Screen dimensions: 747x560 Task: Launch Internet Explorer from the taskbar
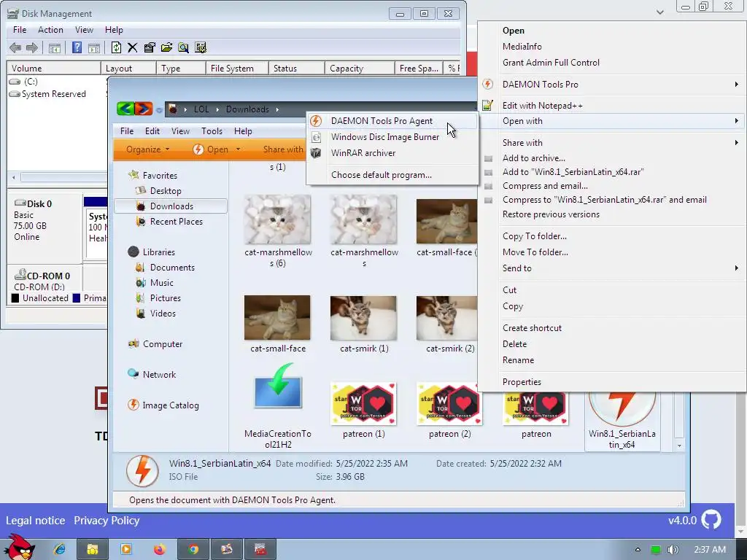point(60,550)
